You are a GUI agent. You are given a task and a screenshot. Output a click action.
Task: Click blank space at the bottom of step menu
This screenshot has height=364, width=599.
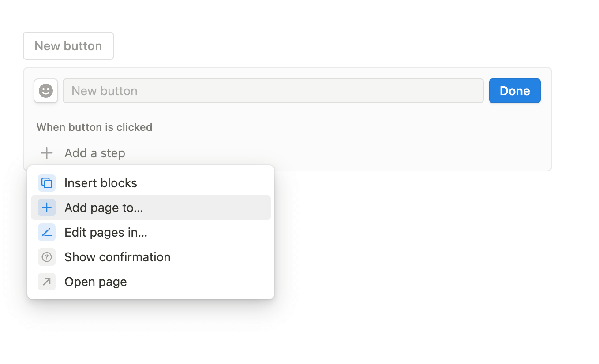coord(151,295)
